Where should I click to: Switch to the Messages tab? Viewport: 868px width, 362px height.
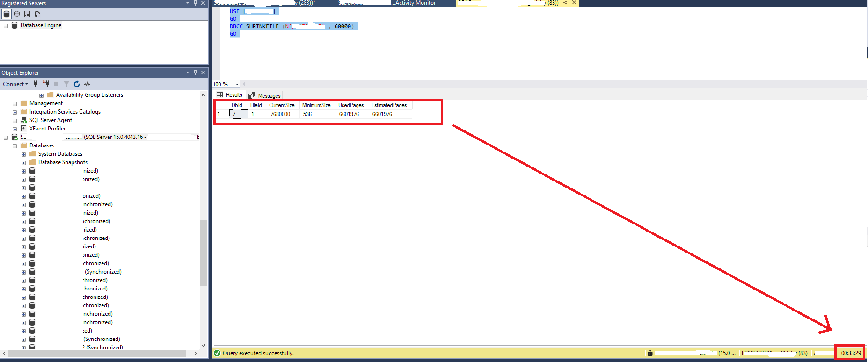click(x=265, y=95)
